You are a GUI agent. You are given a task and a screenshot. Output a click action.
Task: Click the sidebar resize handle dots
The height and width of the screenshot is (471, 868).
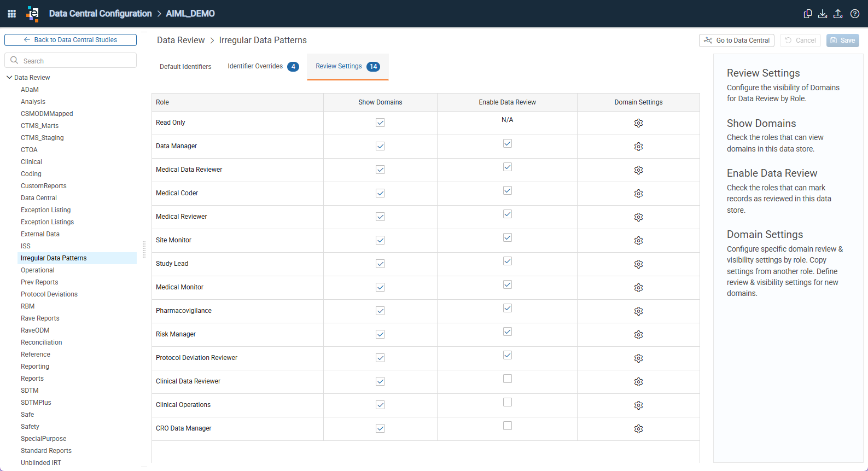144,249
